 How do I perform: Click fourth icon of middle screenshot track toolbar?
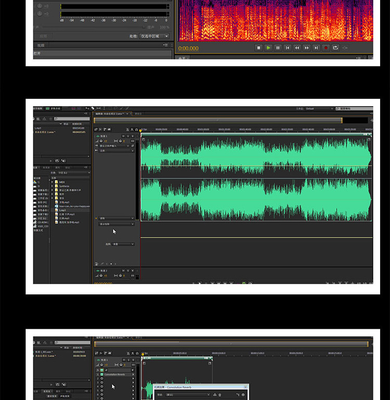point(109,129)
